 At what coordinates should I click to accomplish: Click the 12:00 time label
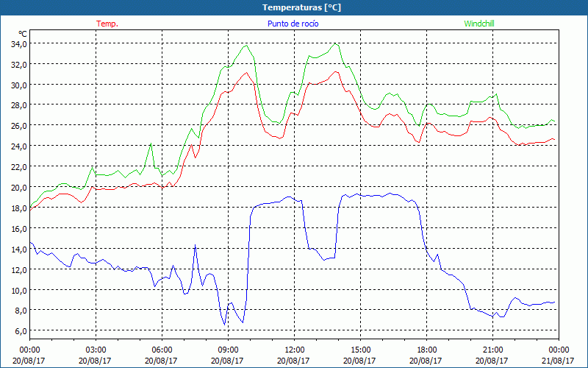pyautogui.click(x=295, y=350)
